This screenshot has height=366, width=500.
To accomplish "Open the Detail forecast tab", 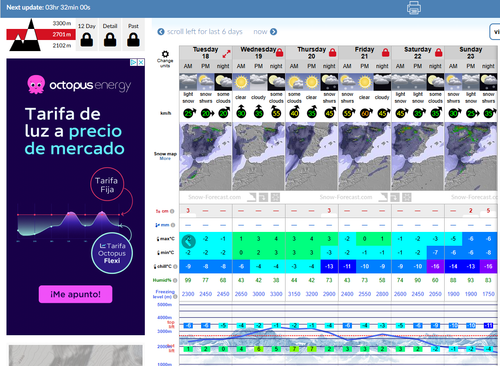I will coord(110,35).
